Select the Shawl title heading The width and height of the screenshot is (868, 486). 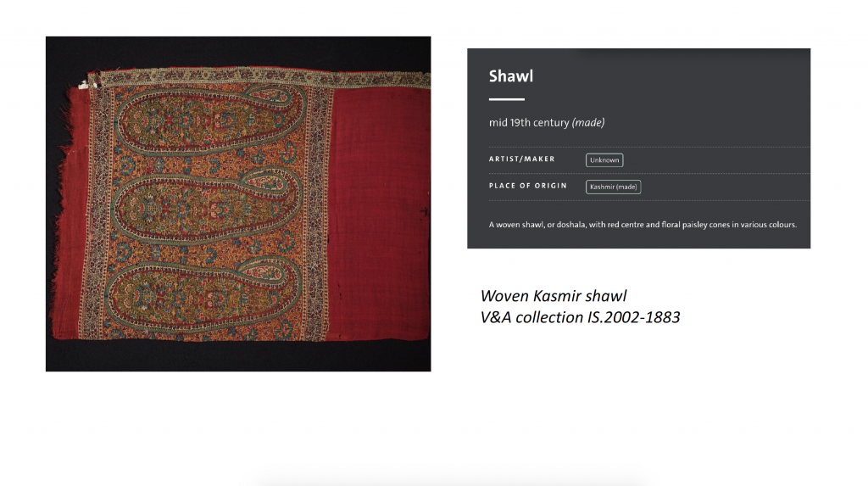510,76
